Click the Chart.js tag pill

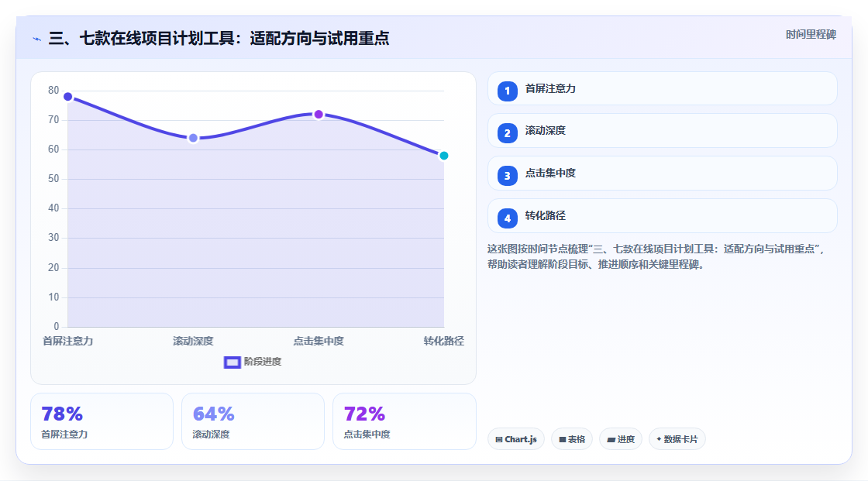[516, 439]
